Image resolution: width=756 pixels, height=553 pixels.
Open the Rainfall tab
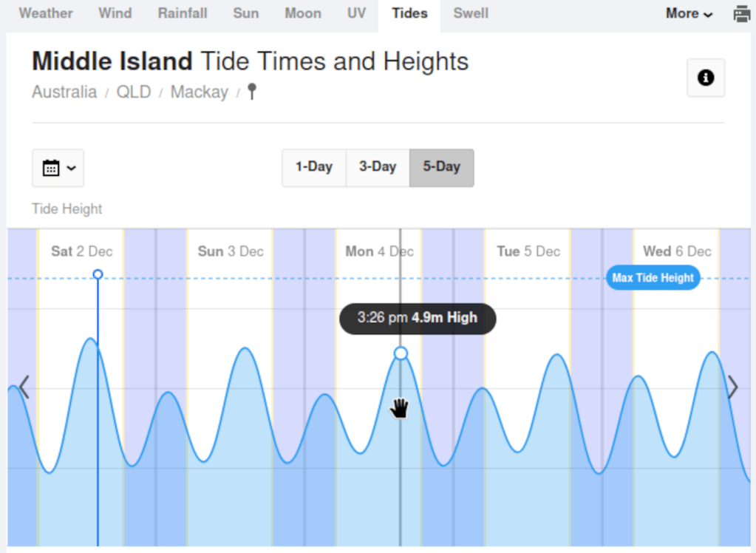pyautogui.click(x=183, y=13)
